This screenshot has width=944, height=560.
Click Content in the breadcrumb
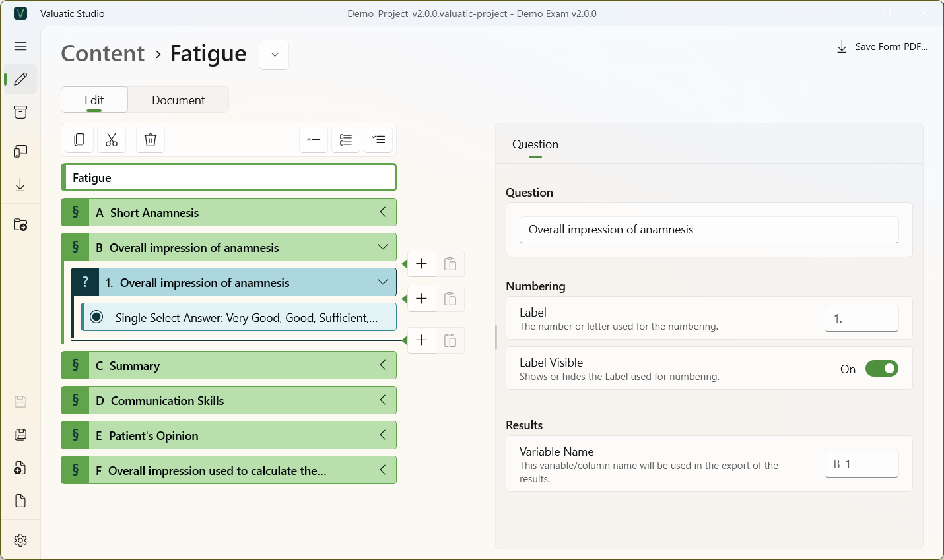pos(102,53)
